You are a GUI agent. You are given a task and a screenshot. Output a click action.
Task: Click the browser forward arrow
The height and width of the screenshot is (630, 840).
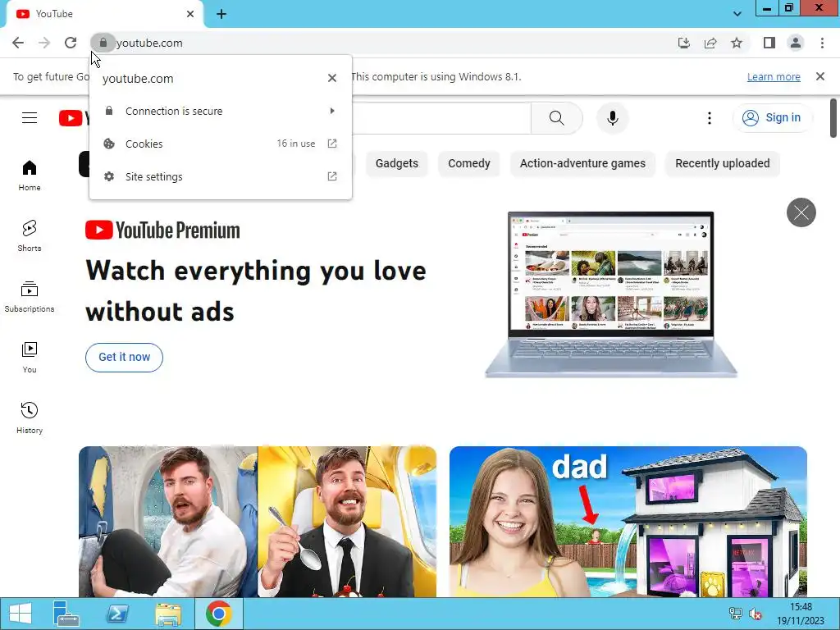(44, 43)
